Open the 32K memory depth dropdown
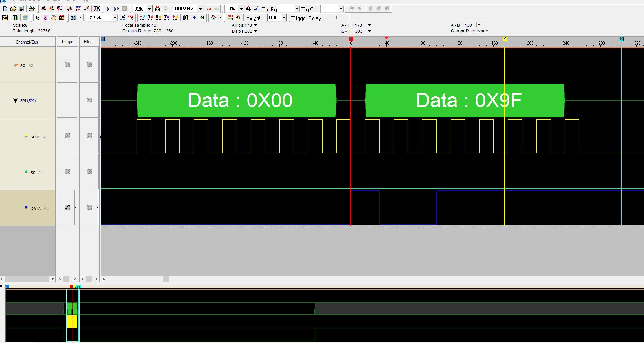Image resolution: width=644 pixels, height=343 pixels. click(149, 9)
